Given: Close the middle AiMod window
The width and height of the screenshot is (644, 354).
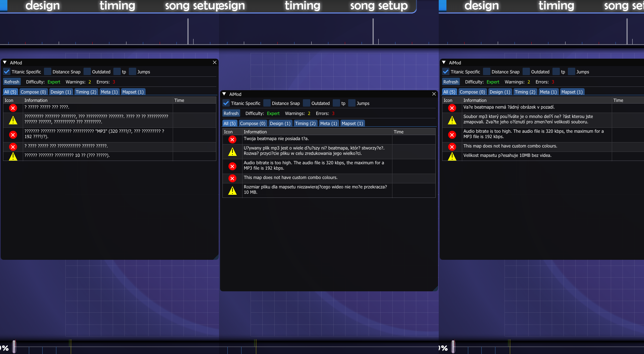Looking at the screenshot, I should click(434, 94).
